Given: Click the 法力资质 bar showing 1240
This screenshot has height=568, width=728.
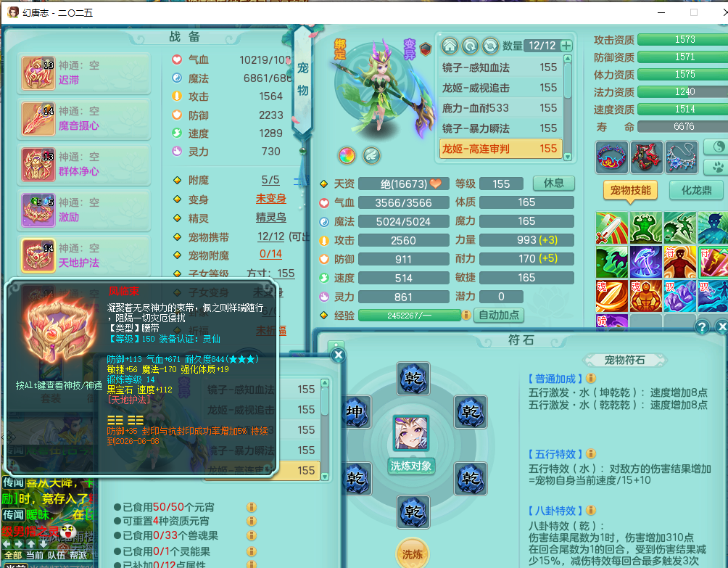Looking at the screenshot, I should [682, 91].
